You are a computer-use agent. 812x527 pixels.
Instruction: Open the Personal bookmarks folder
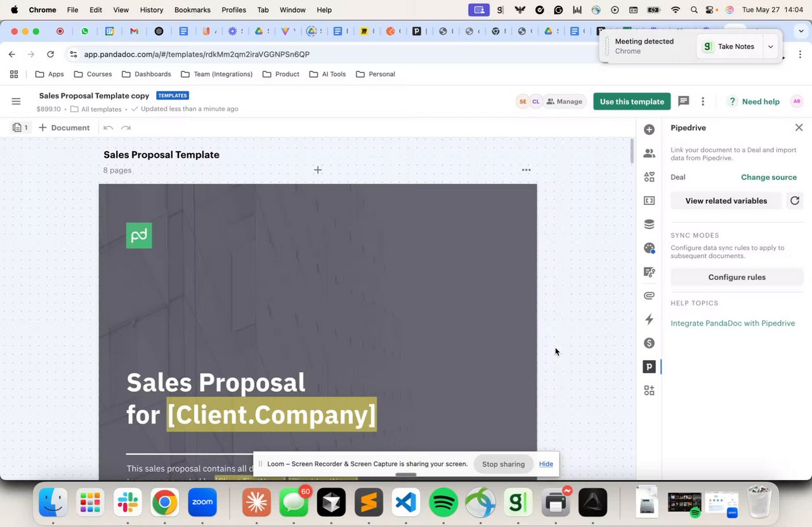(x=376, y=74)
